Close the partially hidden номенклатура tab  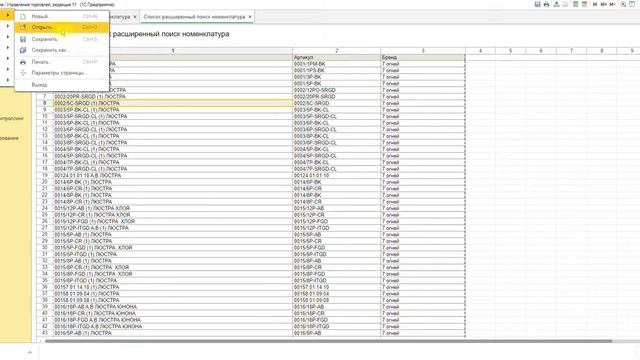135,17
